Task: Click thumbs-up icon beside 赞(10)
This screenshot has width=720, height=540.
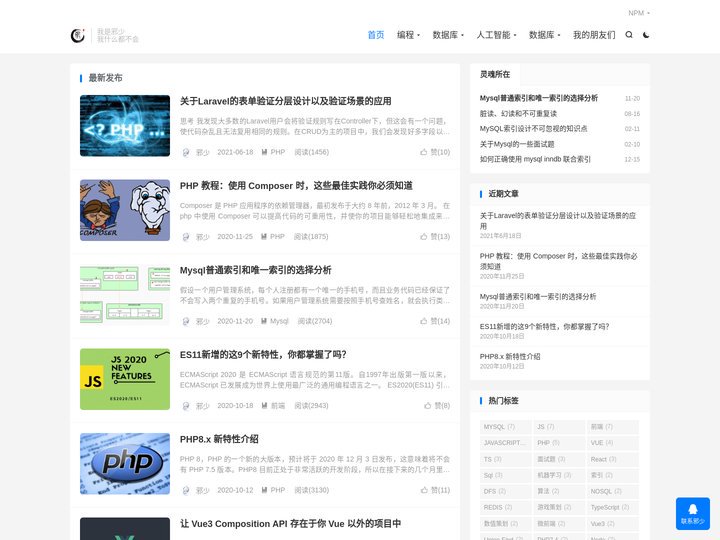Action: point(423,152)
